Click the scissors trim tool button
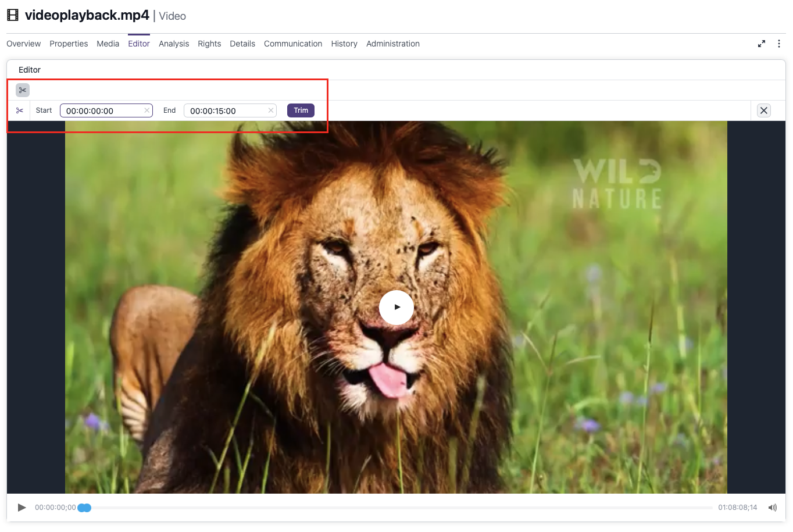The height and width of the screenshot is (532, 793). 23,90
